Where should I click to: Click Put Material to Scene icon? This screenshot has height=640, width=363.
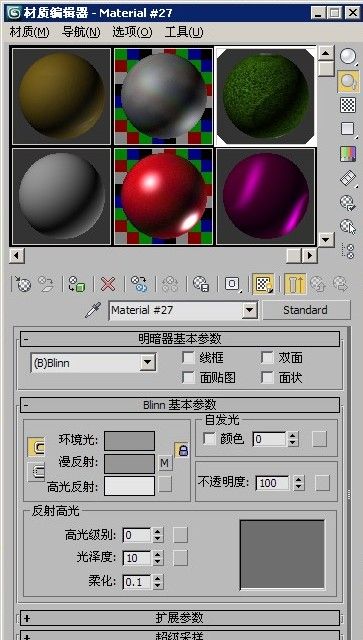pyautogui.click(x=46, y=284)
